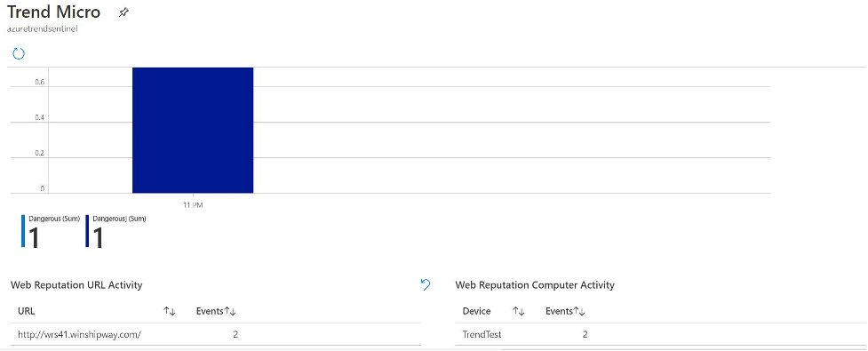Click the undo arrow beside Web Reputation URL Activity
The width and height of the screenshot is (868, 351).
(426, 284)
